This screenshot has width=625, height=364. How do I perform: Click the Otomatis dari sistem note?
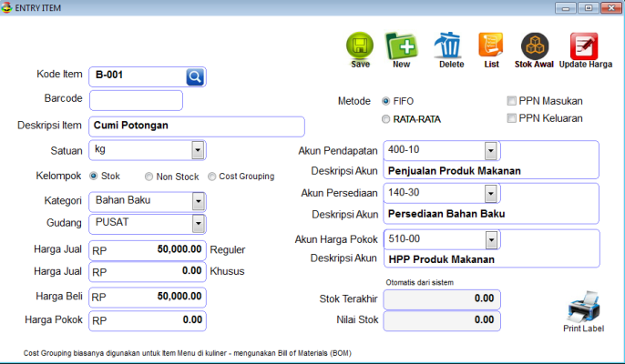point(419,282)
